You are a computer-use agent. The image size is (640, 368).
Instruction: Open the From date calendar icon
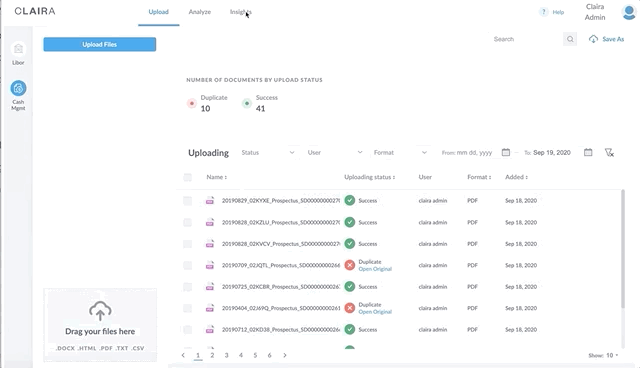[x=506, y=152]
